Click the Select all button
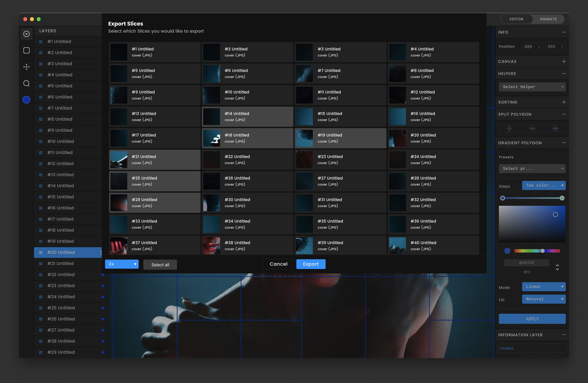This screenshot has width=588, height=383. tap(160, 265)
